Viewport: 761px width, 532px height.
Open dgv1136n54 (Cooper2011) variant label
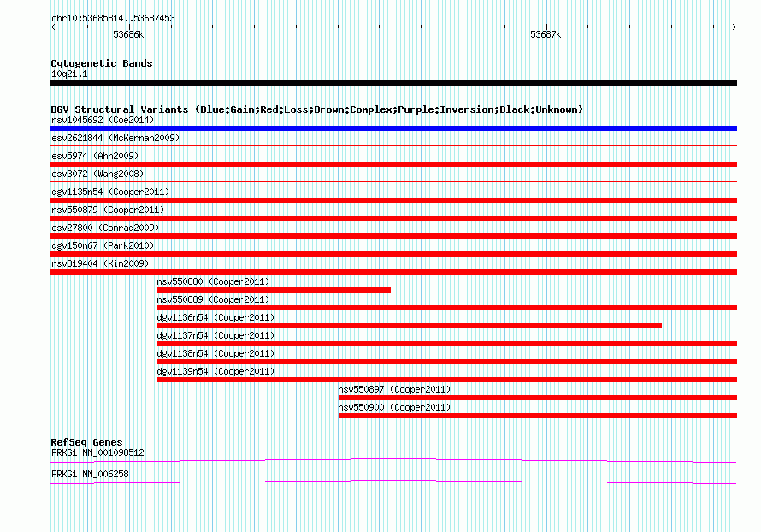(215, 317)
